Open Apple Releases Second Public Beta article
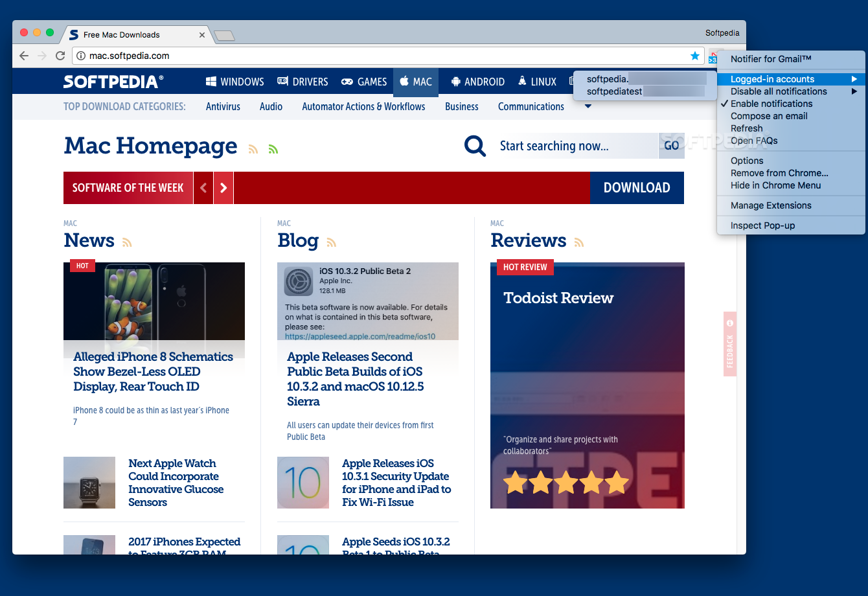Screen dimensions: 868x596 pos(355,379)
